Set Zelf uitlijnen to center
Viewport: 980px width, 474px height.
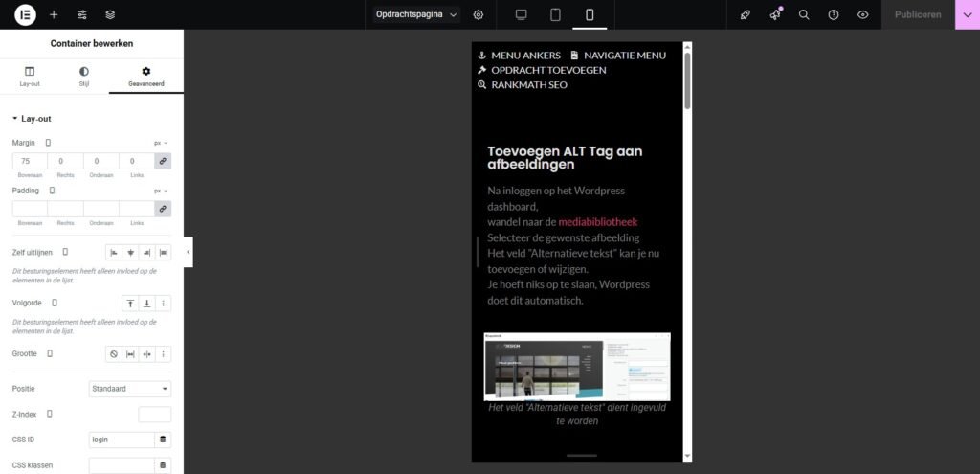(x=130, y=252)
